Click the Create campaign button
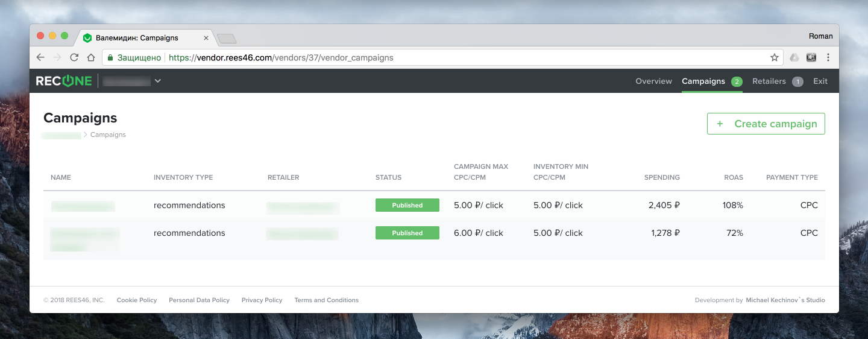 (766, 124)
